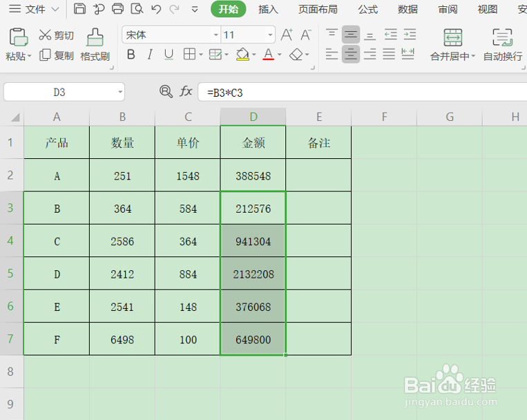Open the font size dropdown 11
The image size is (527, 420).
click(x=270, y=35)
